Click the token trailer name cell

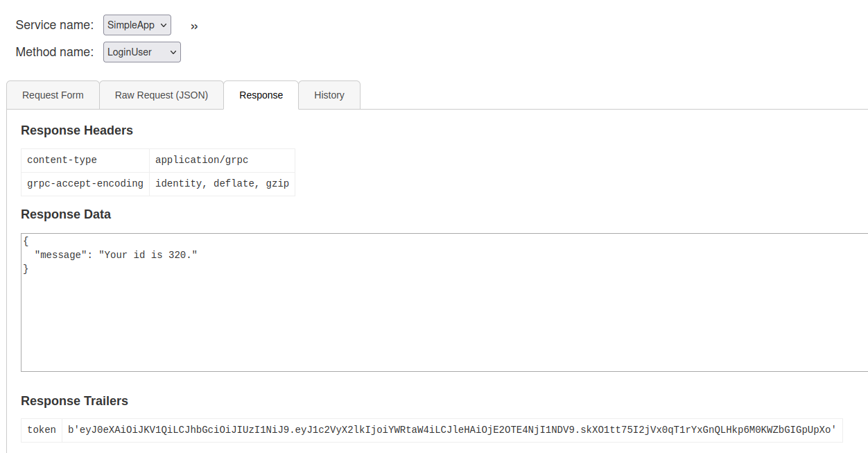42,430
